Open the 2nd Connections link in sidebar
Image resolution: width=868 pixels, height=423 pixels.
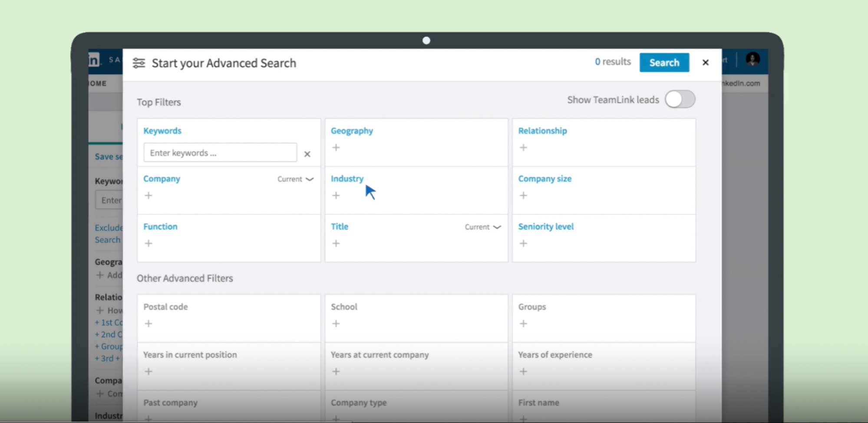coord(109,334)
